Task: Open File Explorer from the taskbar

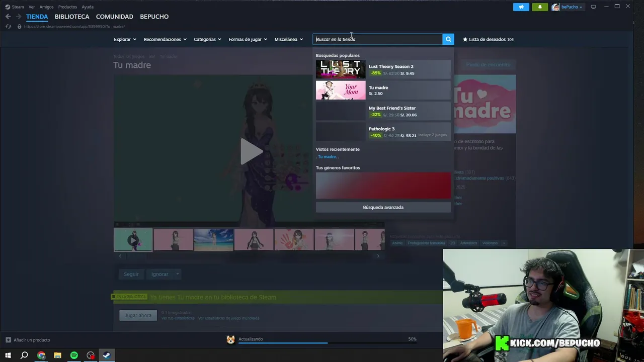Action: pos(57,355)
